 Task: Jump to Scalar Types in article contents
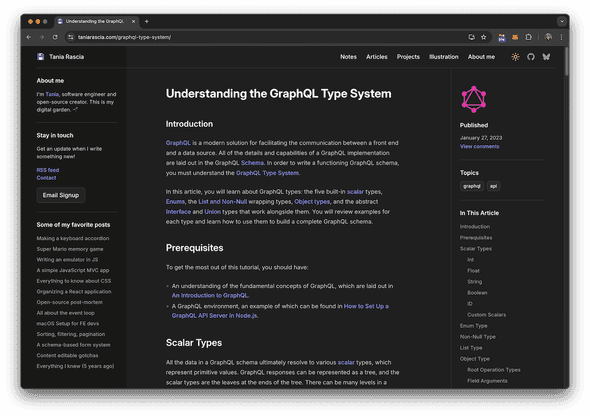coord(476,249)
